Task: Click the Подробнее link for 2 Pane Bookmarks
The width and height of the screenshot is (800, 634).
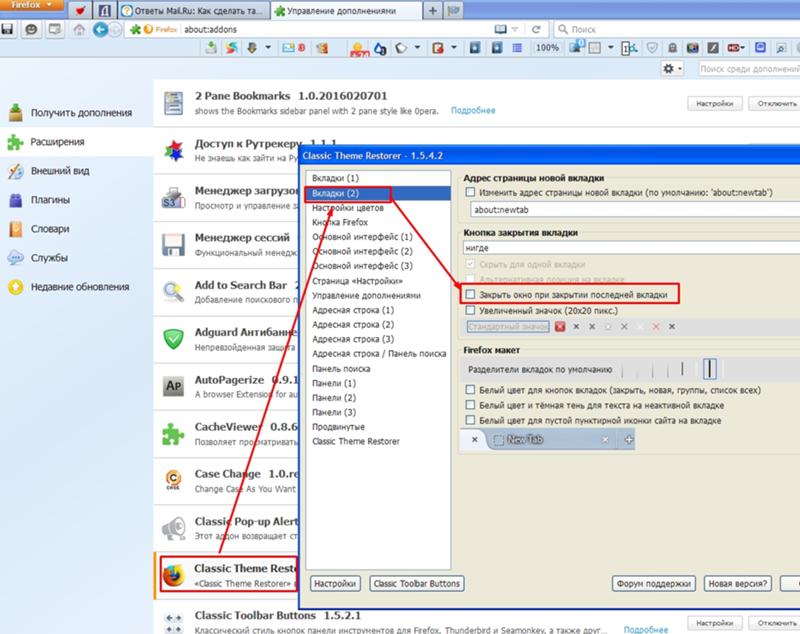Action: 473,111
